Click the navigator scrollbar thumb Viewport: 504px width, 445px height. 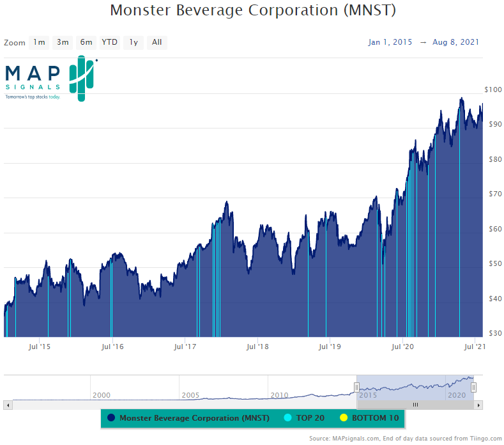[x=415, y=405]
